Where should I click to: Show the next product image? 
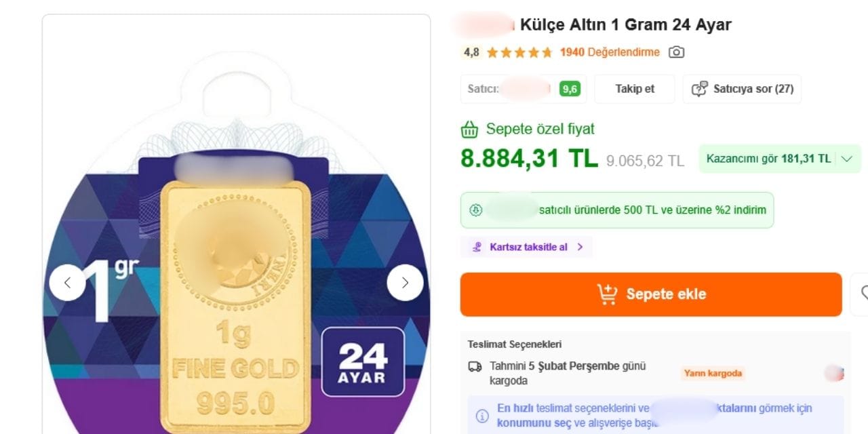click(405, 283)
